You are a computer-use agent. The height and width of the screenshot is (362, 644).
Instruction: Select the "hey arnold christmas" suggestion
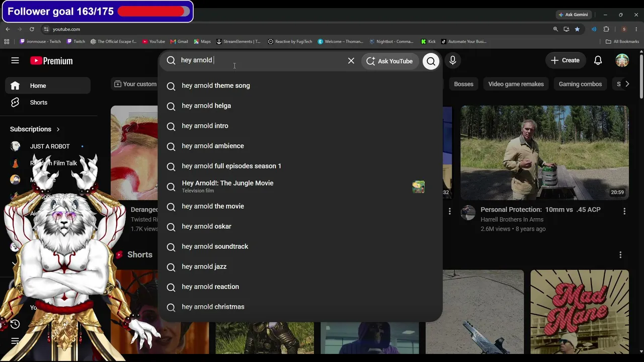[x=300, y=307]
